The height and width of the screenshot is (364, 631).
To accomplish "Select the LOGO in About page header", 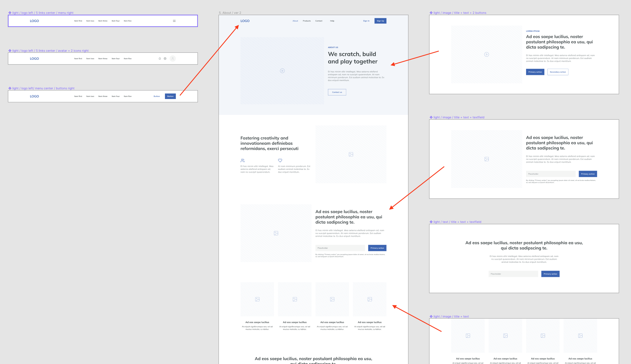I will 245,21.
